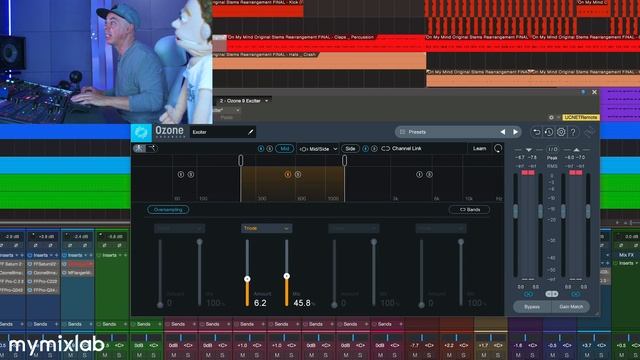Viewport: 640px width, 360px height.
Task: Click UCNETRemote label tab
Action: tap(580, 117)
